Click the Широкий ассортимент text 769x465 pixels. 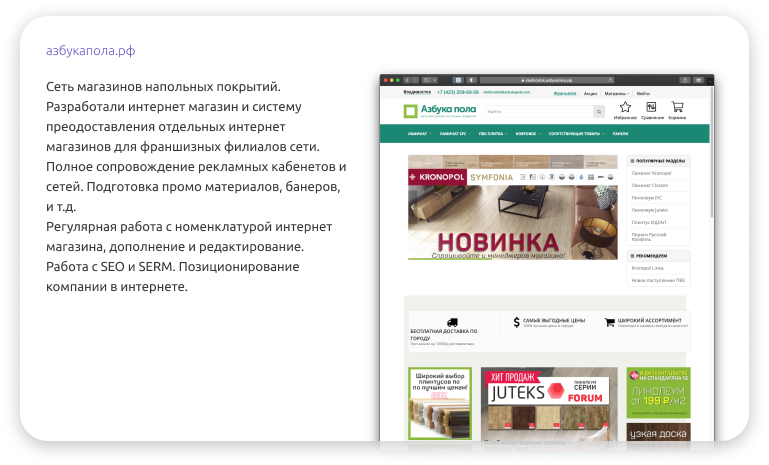tap(649, 320)
